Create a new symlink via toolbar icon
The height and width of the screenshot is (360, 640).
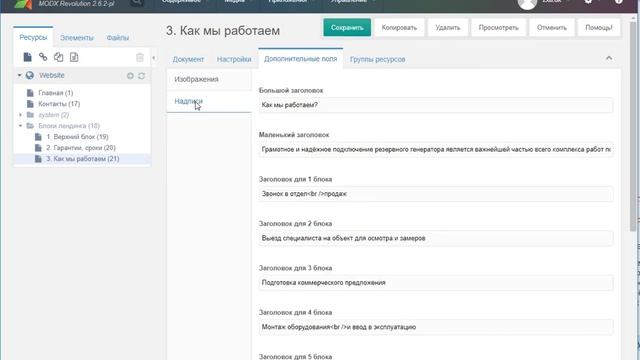pyautogui.click(x=58, y=57)
